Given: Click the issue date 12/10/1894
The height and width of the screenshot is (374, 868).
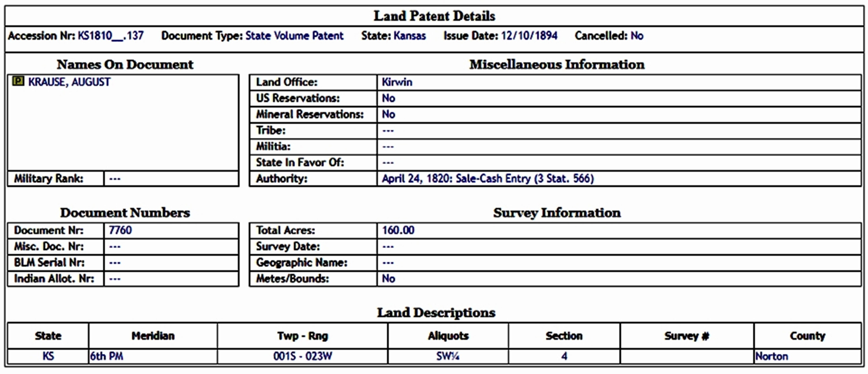Looking at the screenshot, I should 529,36.
